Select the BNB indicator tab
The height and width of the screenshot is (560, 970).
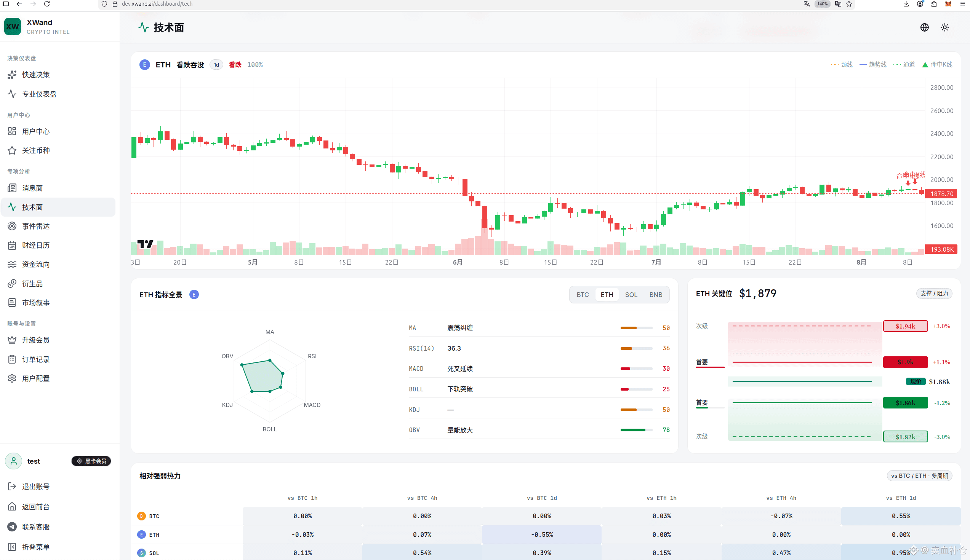pos(656,295)
